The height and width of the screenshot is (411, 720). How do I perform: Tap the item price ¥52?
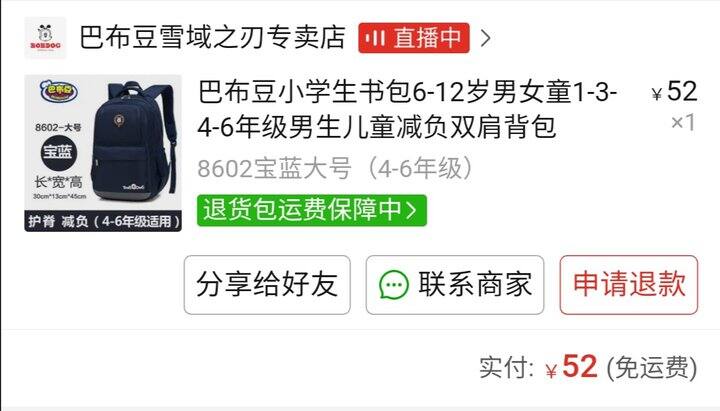tap(674, 91)
